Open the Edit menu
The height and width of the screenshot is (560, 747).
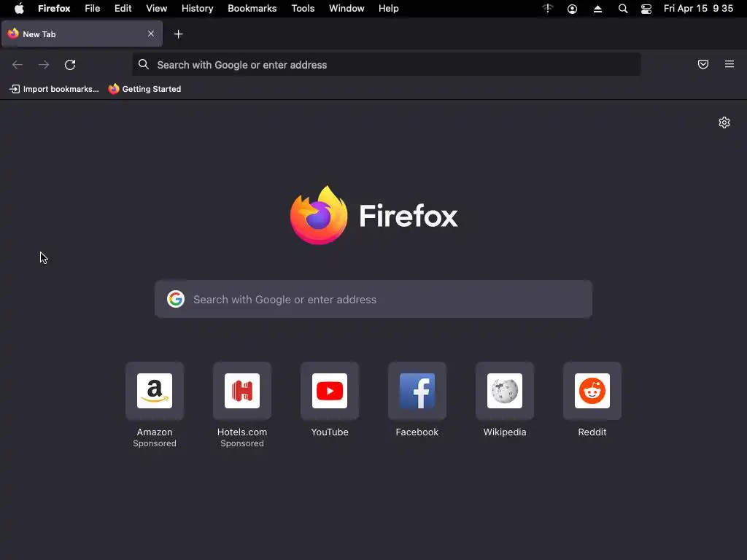pyautogui.click(x=123, y=9)
